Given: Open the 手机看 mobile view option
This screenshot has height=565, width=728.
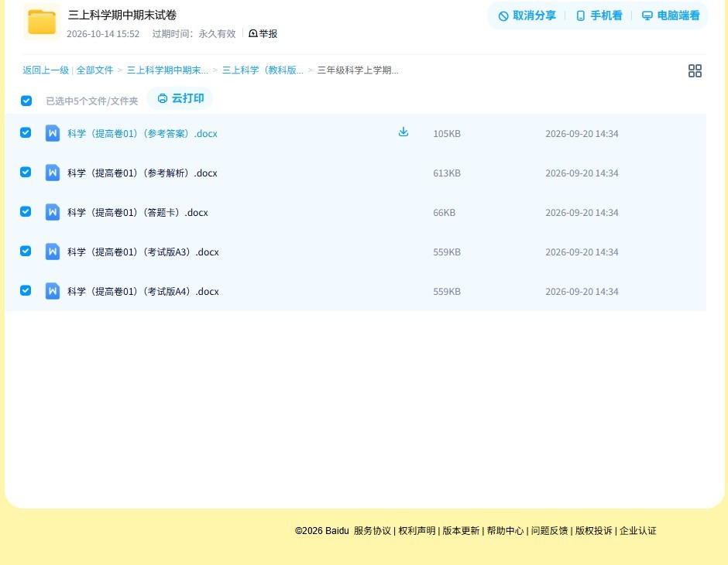Looking at the screenshot, I should [x=599, y=15].
